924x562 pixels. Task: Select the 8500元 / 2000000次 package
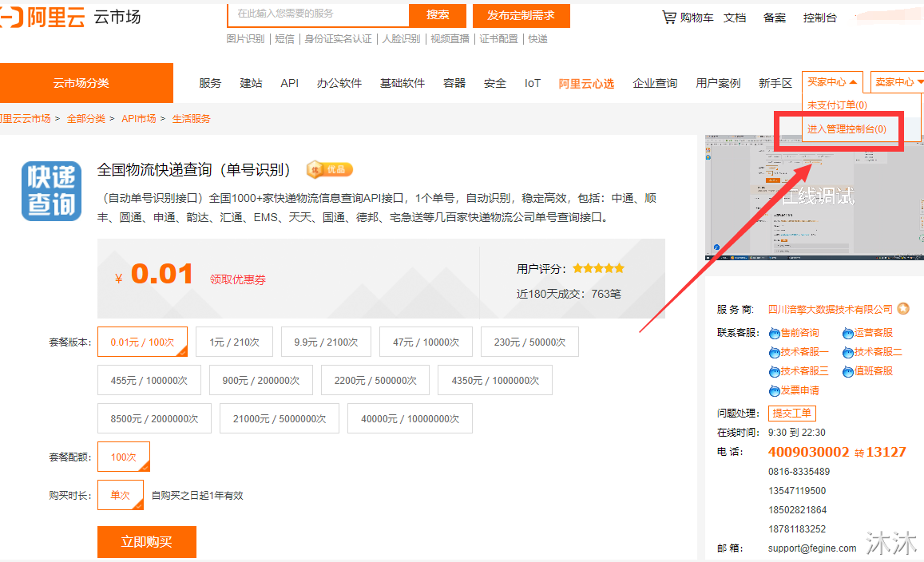154,418
